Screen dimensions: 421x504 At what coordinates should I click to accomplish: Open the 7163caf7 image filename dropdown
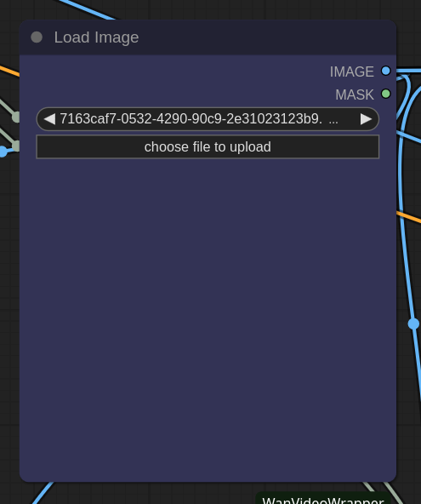208,119
